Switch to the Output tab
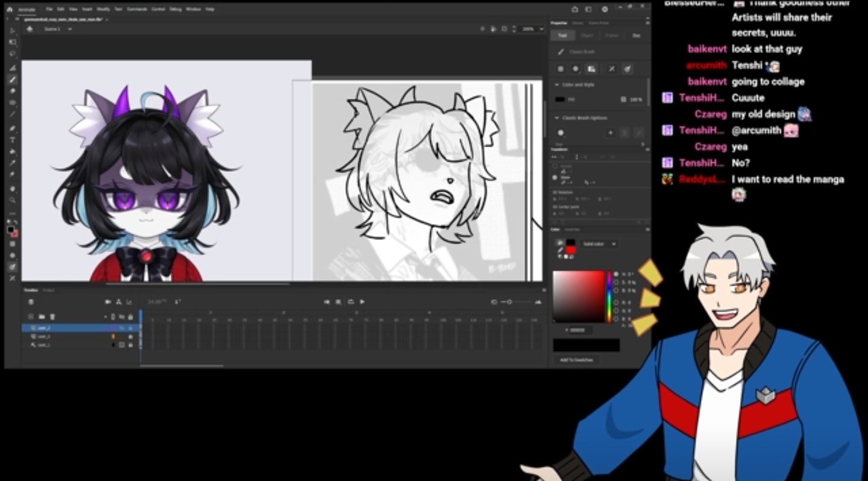 pyautogui.click(x=48, y=290)
